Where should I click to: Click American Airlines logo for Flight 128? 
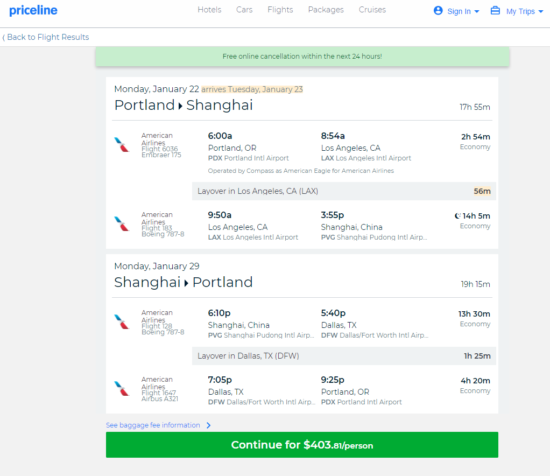(x=122, y=322)
